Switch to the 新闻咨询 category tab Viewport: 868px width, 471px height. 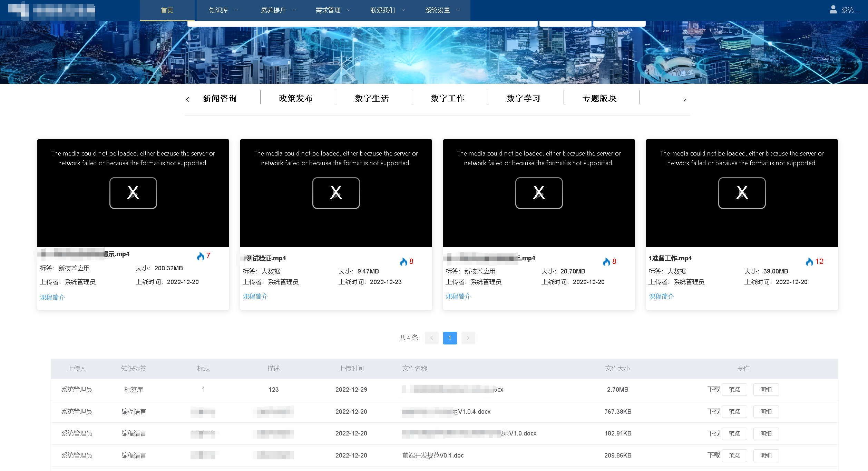[220, 99]
